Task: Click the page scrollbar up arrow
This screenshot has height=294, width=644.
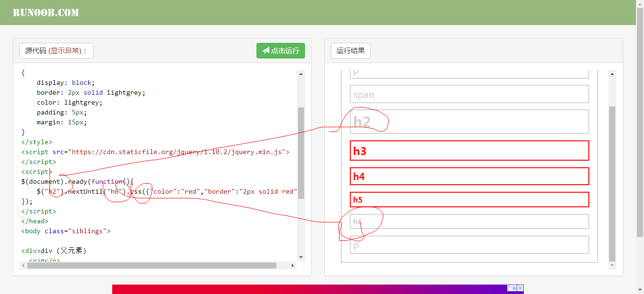Action: coord(640,3)
